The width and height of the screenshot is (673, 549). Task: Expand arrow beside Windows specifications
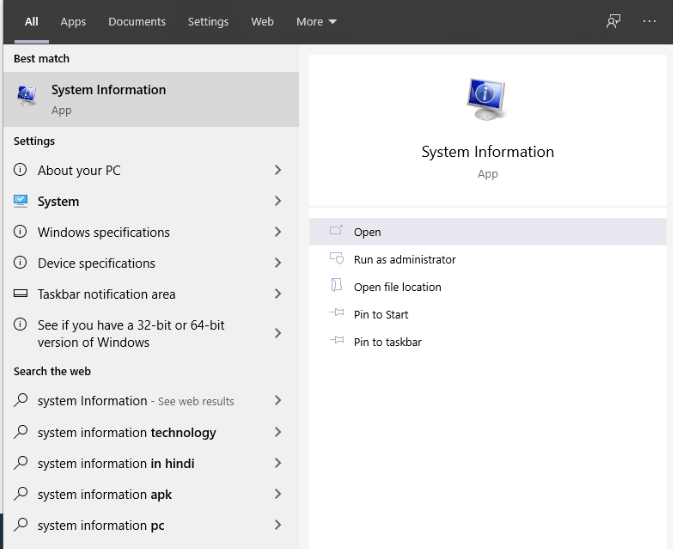pos(278,232)
